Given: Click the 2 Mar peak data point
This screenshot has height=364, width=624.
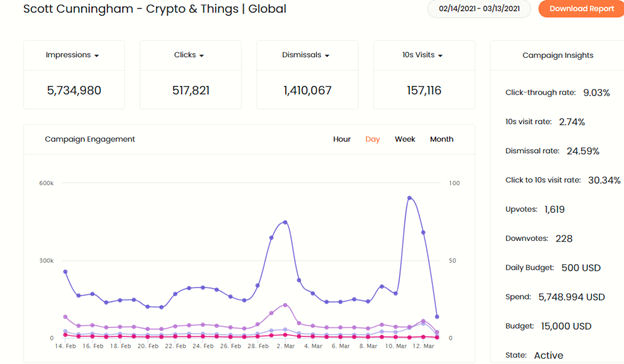Looking at the screenshot, I should point(285,222).
